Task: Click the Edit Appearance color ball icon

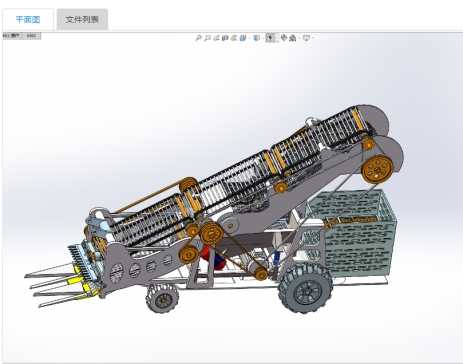Action: 284,38
